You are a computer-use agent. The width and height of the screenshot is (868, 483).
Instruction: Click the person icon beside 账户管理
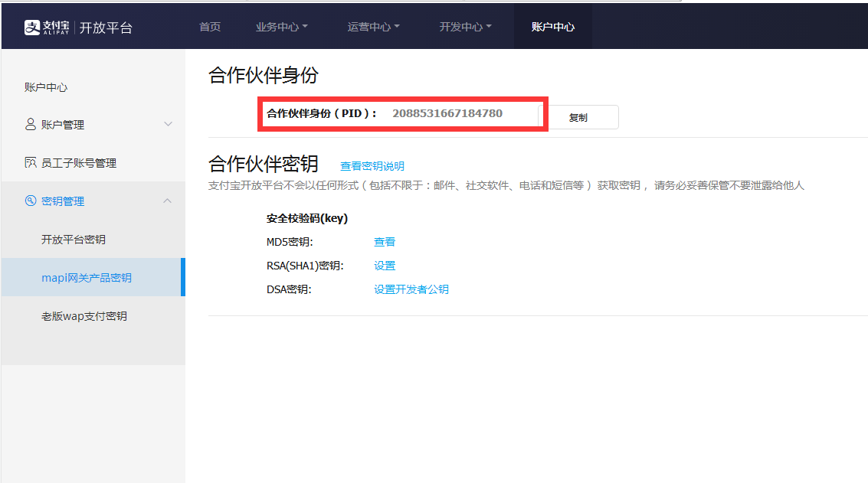(x=31, y=124)
